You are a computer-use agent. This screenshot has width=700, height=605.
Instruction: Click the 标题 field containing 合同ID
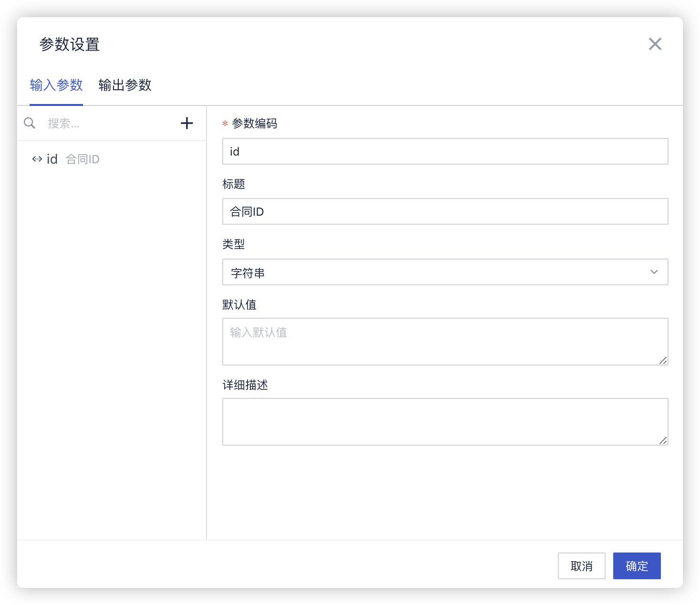[x=445, y=211]
